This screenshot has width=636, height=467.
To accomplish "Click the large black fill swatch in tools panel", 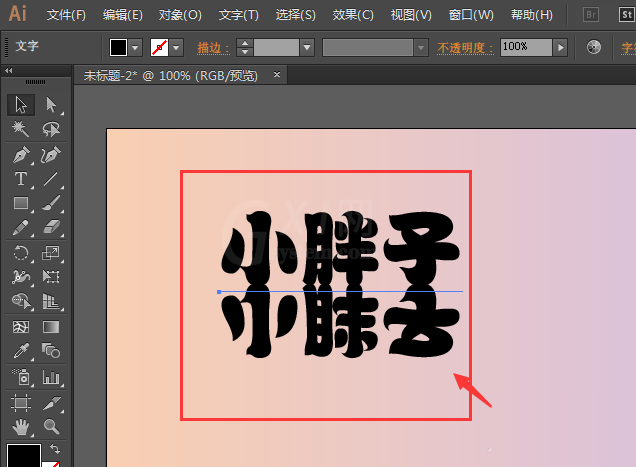I will 24,456.
